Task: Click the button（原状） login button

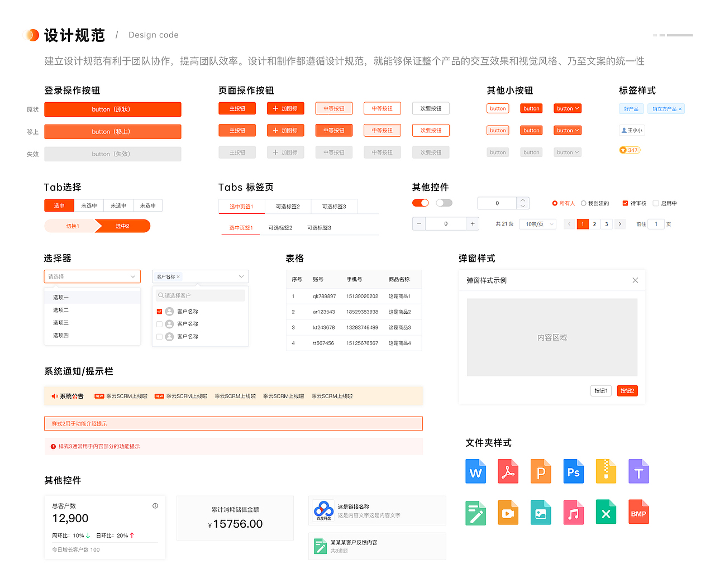Action: pos(113,109)
